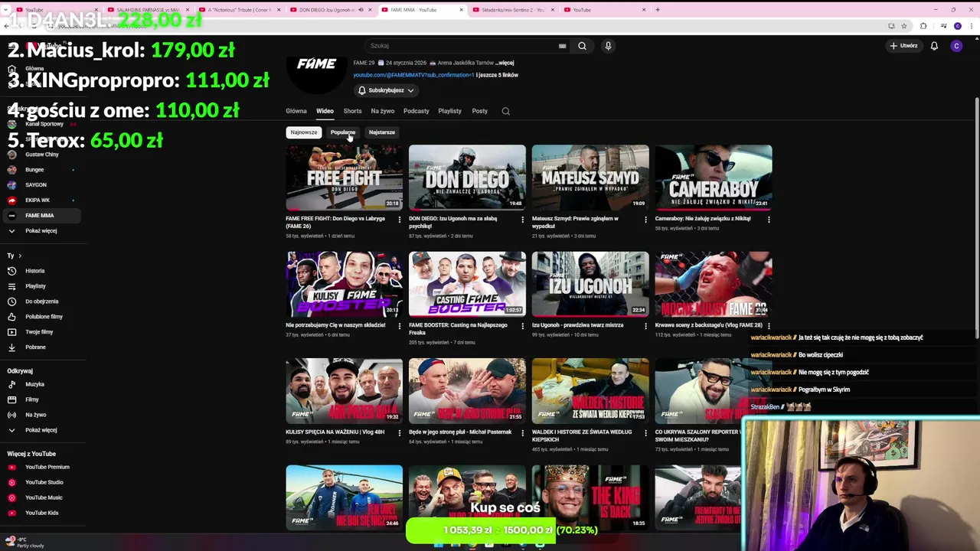Open Do obejrzenia watch later list
The image size is (980, 551).
[40, 302]
